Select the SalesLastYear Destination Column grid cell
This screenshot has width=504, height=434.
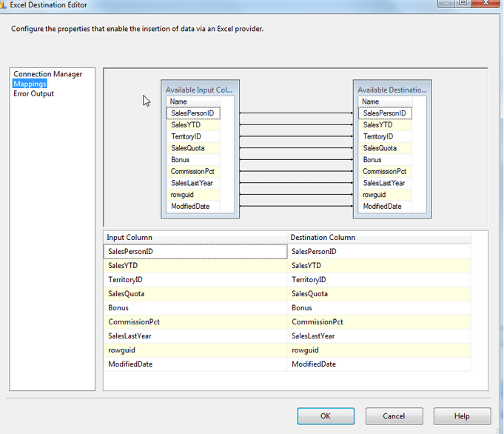[x=379, y=336]
